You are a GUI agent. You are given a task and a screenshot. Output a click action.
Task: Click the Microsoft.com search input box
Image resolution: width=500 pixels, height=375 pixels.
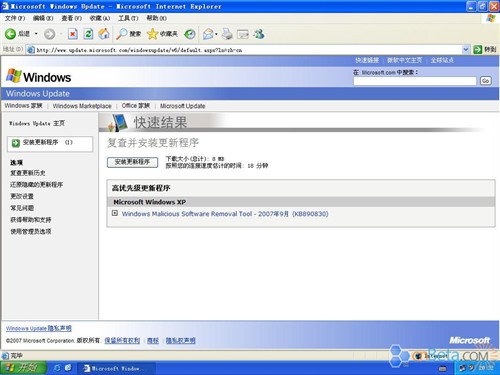point(415,81)
